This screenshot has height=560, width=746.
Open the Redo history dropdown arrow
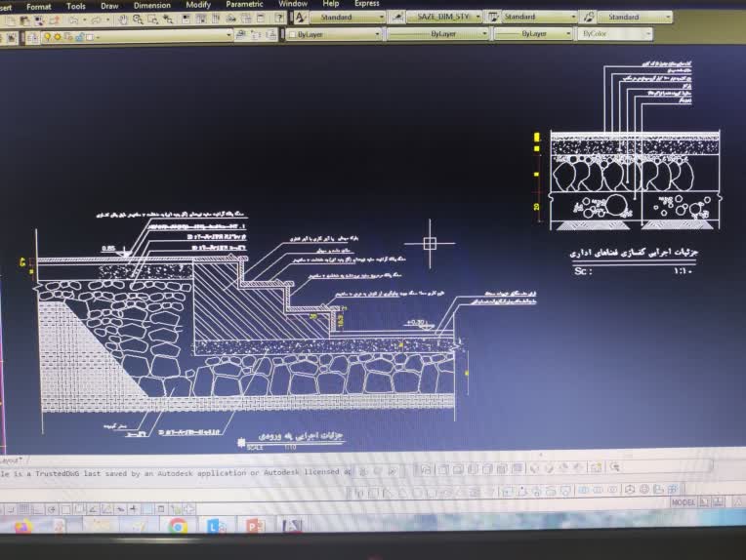point(107,20)
